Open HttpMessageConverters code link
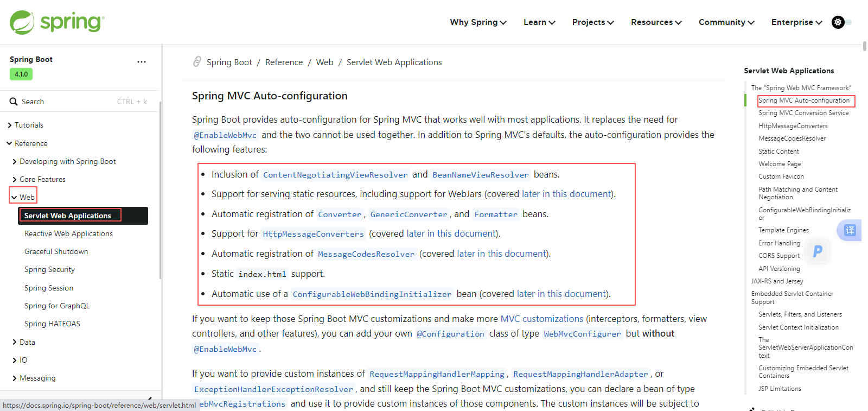868x411 pixels. pos(313,234)
